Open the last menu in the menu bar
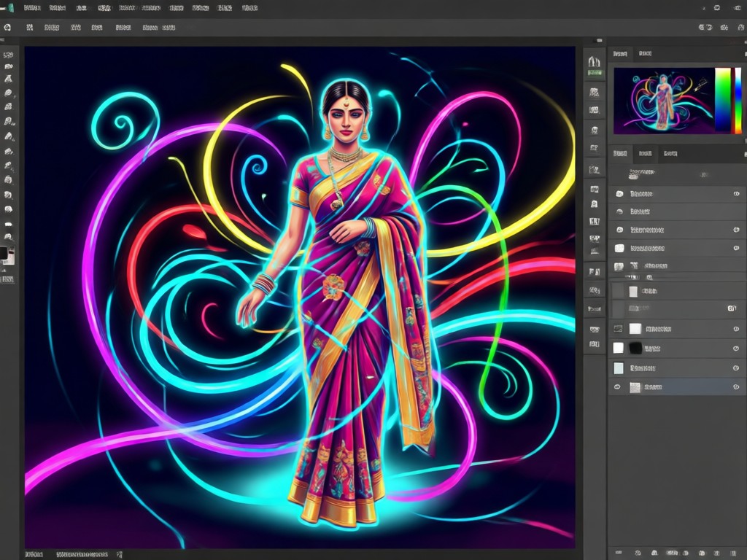Viewport: 747px width, 560px height. (249, 8)
